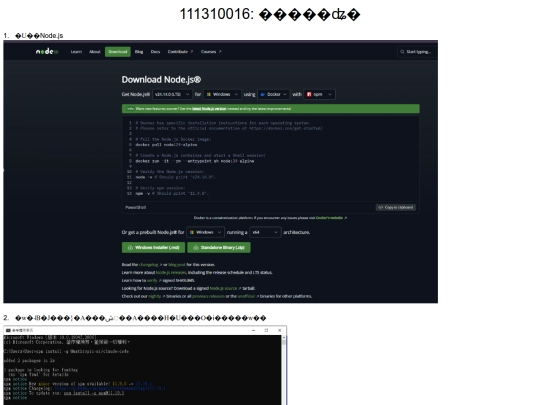Click the command prompt vertical scrollbar

tap(284, 370)
